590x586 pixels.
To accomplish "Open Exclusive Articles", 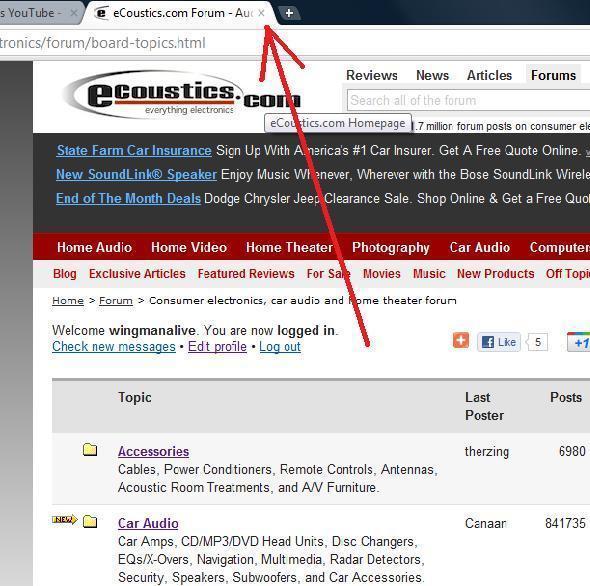I will pyautogui.click(x=137, y=274).
